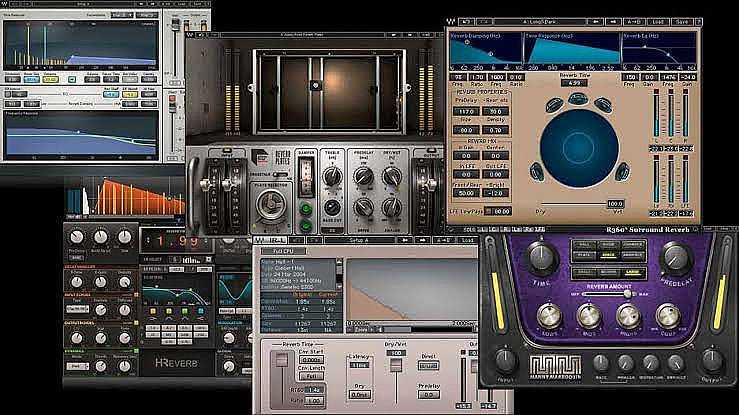Click previous preset arrow in IR-L toolbar
739x415 pixels.
pos(404,240)
